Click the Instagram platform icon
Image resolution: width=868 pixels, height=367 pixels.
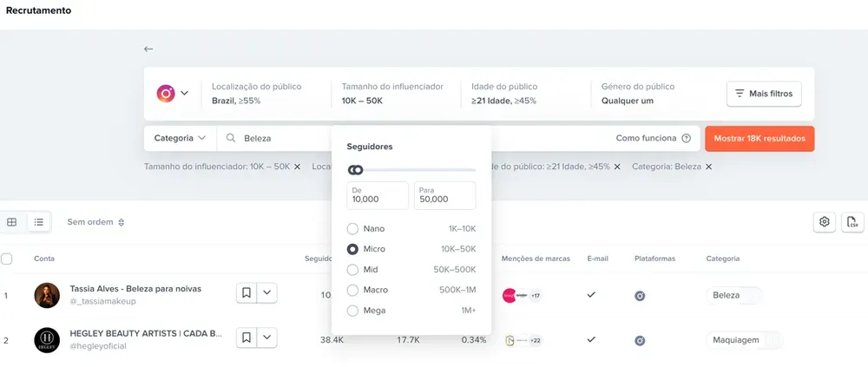[166, 94]
